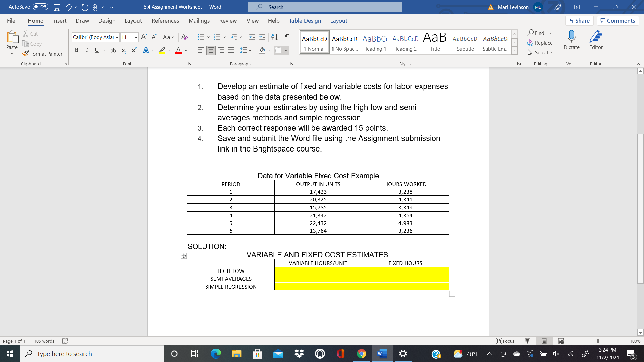Screen dimensions: 644x362
Task: Select the Subscript icon
Action: pyautogui.click(x=123, y=50)
